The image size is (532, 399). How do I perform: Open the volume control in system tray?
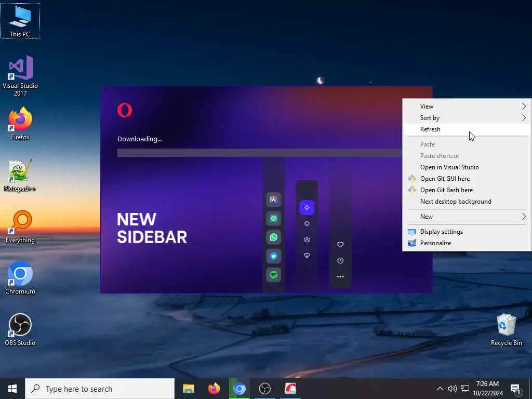point(453,389)
